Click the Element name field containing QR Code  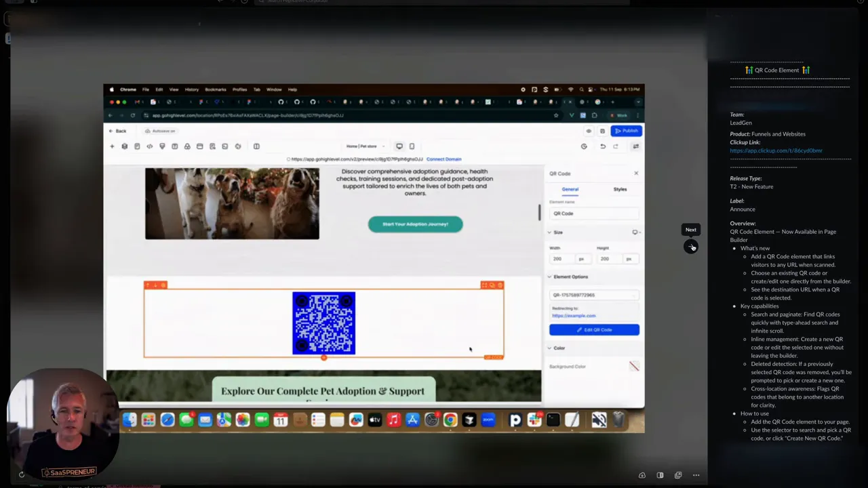pyautogui.click(x=594, y=213)
